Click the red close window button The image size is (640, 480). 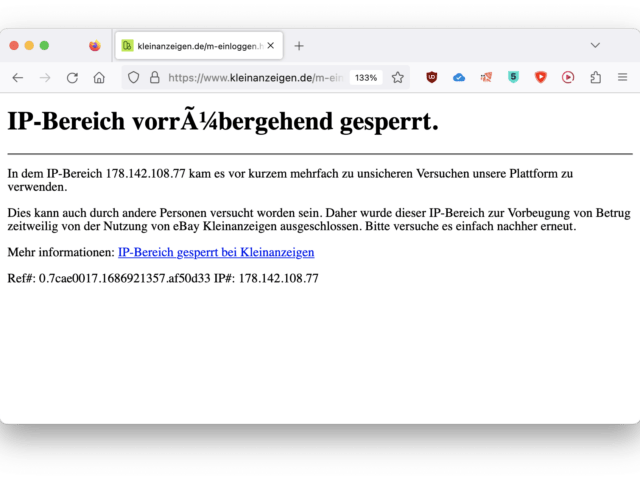click(x=14, y=45)
